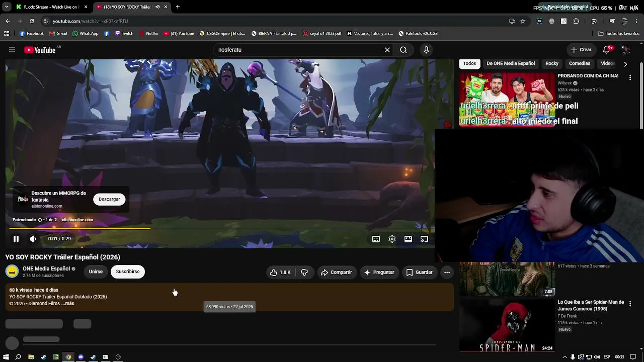Bookmark this page with the star
The image size is (644, 362).
[523, 21]
